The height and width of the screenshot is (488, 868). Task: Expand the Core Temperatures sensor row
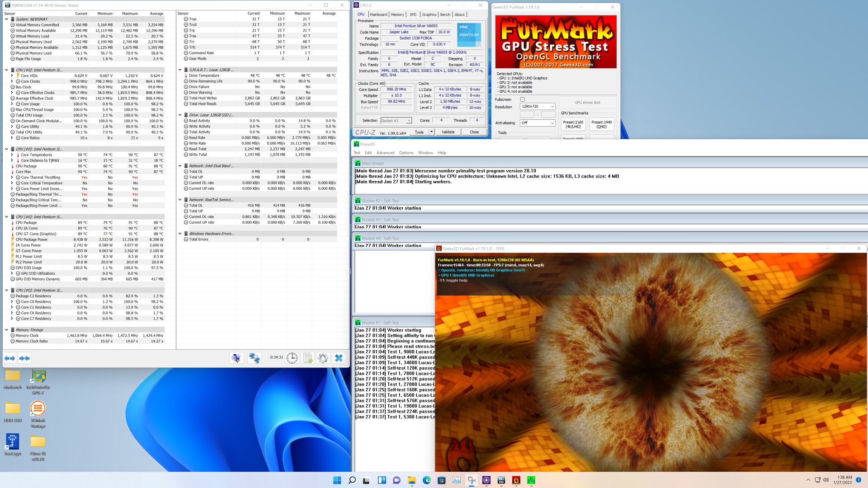click(12, 155)
